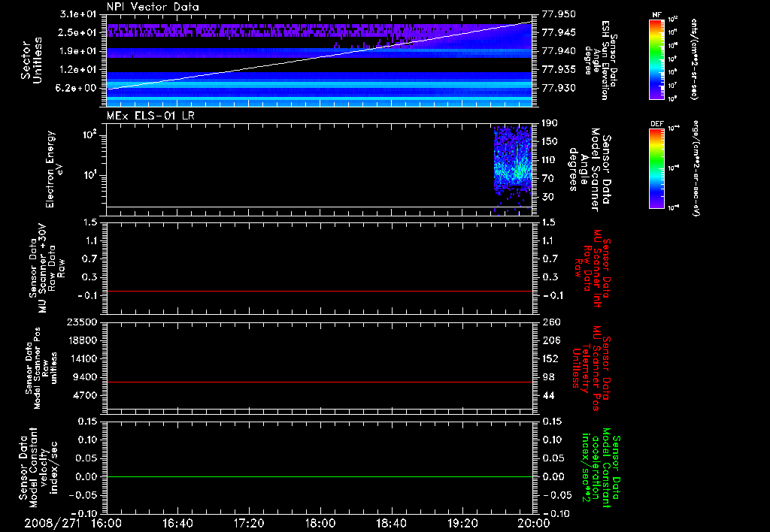Click the 190 scanner angle tick value
The image size is (770, 532).
550,123
